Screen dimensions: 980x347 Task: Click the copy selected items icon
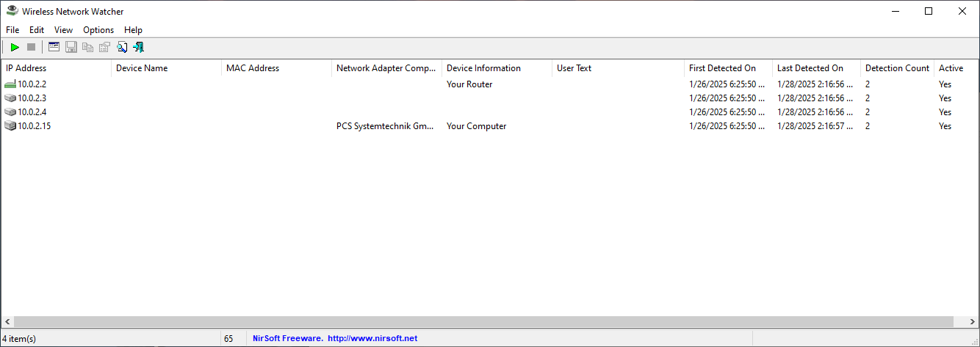coord(88,48)
